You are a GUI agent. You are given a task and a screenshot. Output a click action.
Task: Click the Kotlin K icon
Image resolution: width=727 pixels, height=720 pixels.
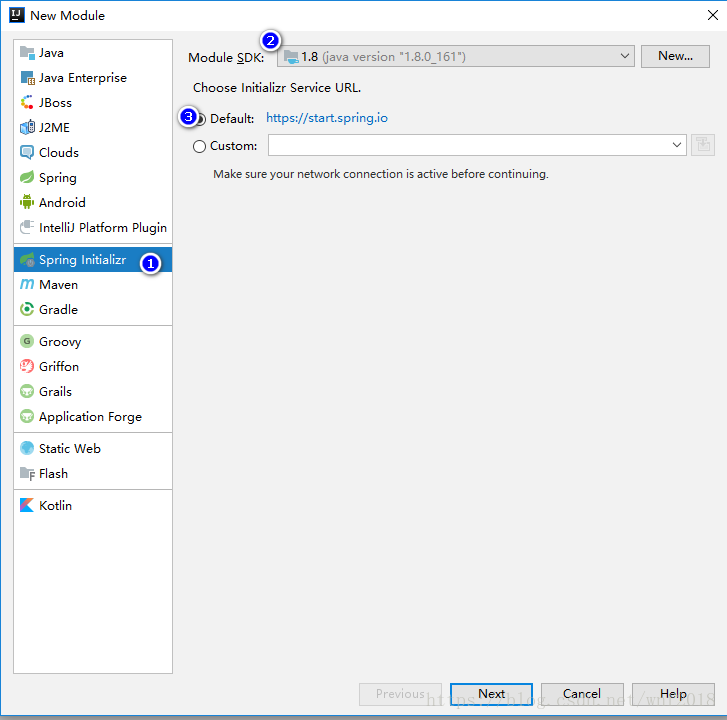tap(27, 505)
